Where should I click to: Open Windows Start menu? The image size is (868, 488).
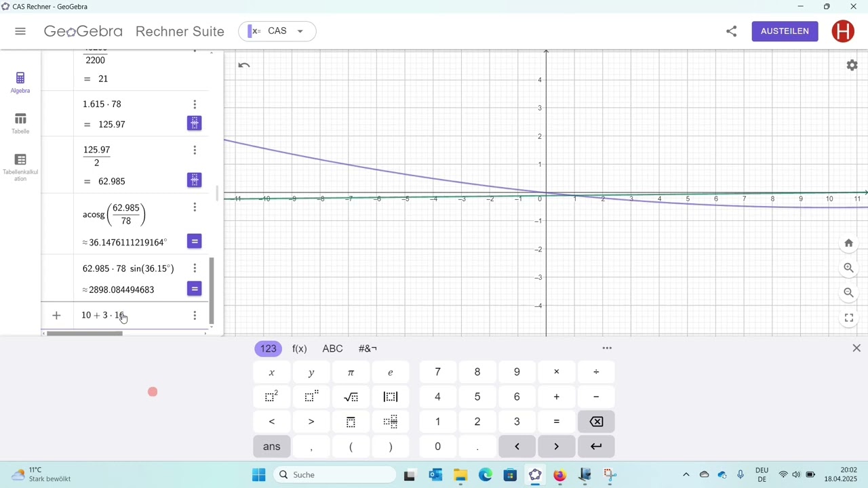tap(259, 475)
